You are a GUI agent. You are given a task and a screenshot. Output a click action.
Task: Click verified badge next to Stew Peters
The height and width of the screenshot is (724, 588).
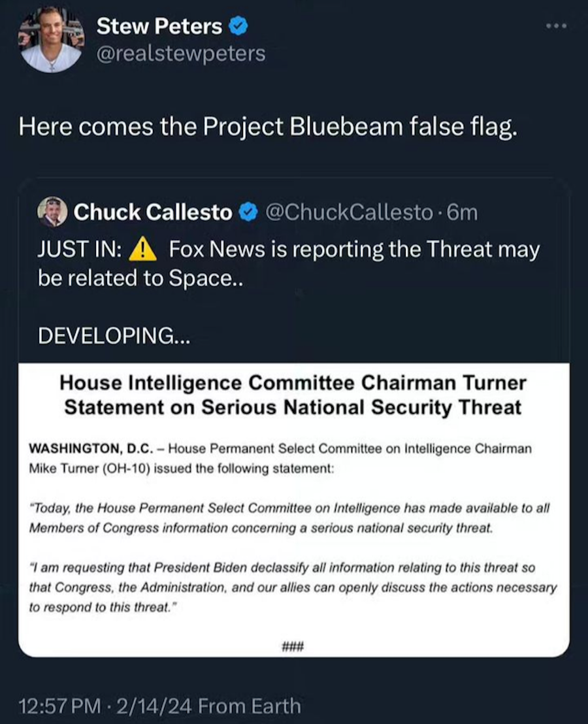click(x=237, y=27)
